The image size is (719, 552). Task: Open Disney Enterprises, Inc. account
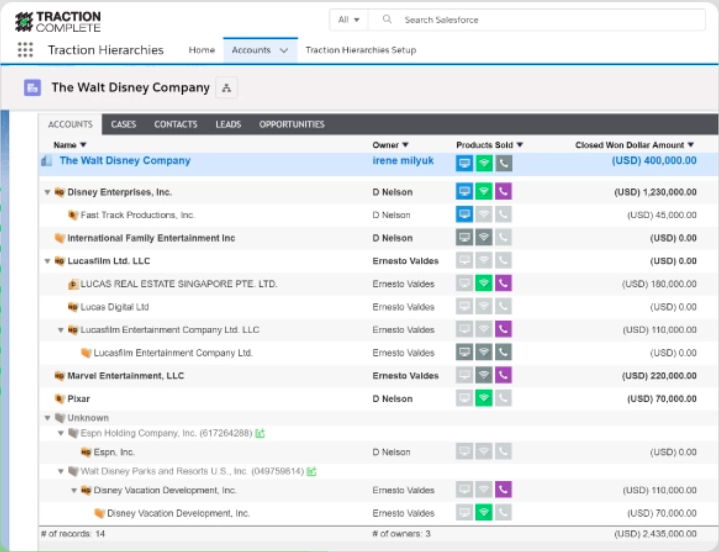click(120, 192)
